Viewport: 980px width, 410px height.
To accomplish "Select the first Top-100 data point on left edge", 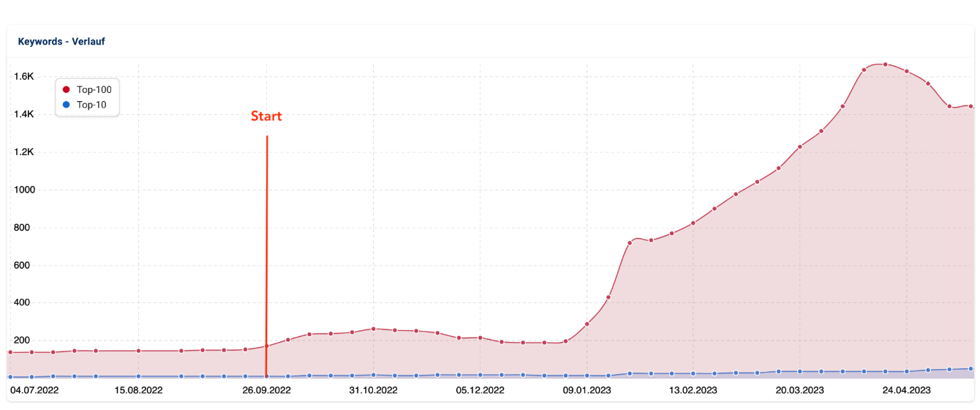I will coord(10,352).
